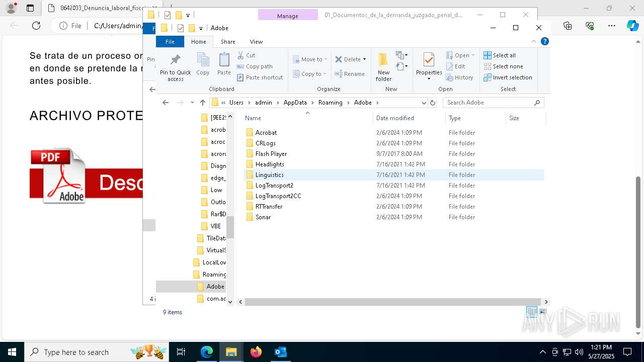Open the Windows Start menu
Viewport: 644px width, 362px height.
(12, 352)
